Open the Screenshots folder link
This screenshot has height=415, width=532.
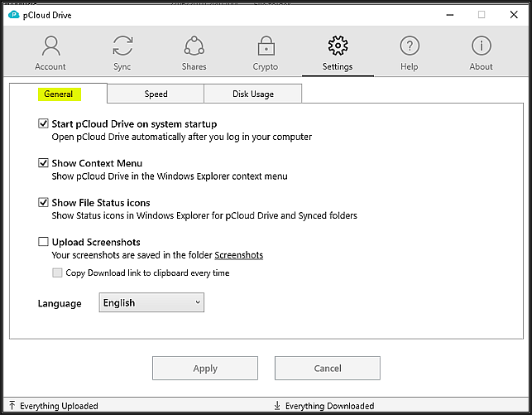click(x=239, y=255)
